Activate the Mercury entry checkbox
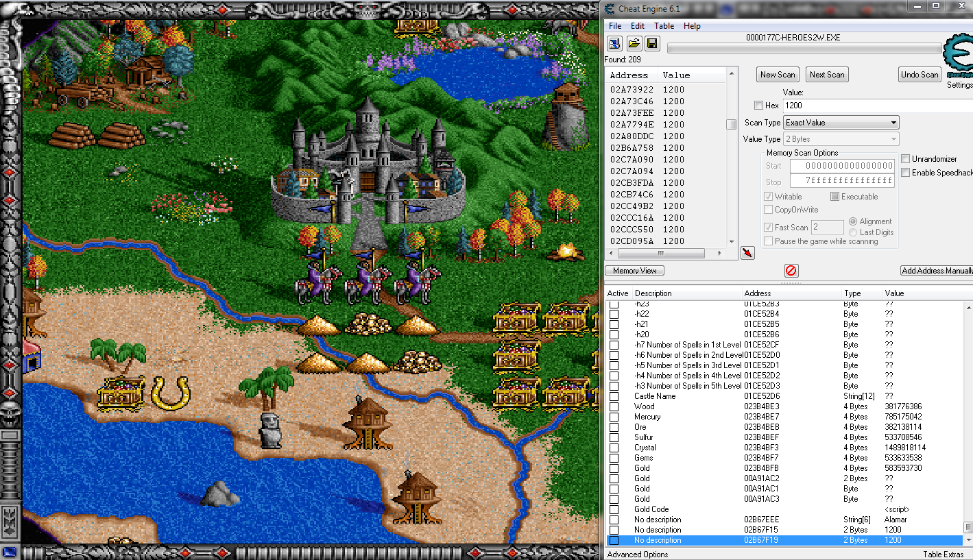Viewport: 973px width, 560px height. coord(614,417)
